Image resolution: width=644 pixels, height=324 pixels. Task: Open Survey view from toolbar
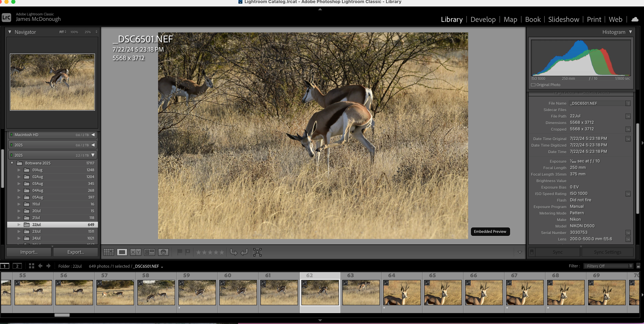coord(150,252)
